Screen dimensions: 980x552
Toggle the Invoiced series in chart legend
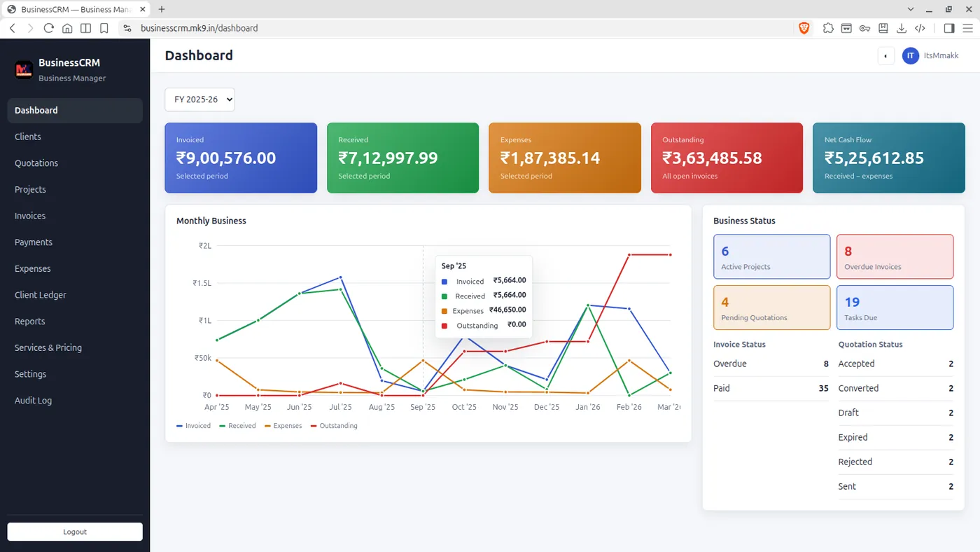pos(193,426)
